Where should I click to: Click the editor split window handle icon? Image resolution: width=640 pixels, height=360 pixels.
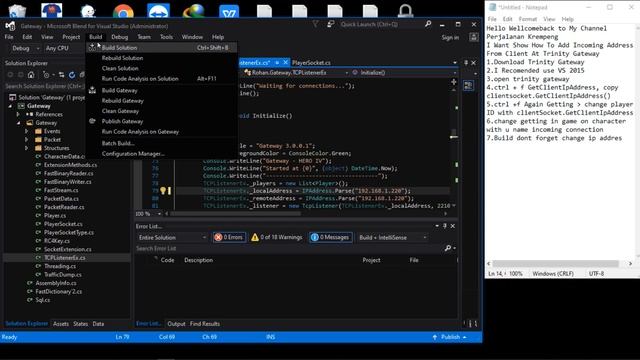point(453,82)
